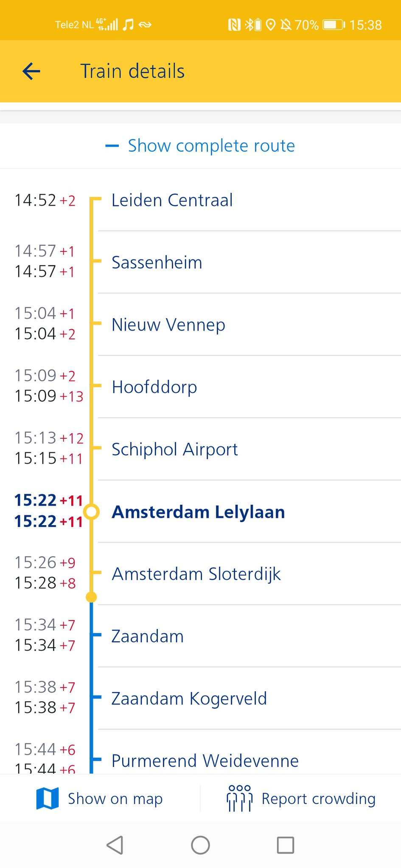This screenshot has height=868, width=401.
Task: Tap the Android home circle button
Action: pyautogui.click(x=200, y=845)
